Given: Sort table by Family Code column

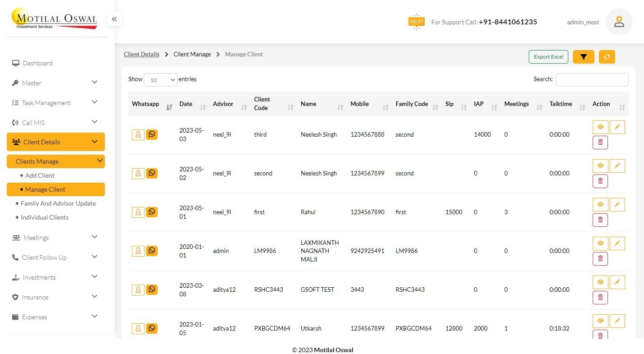Looking at the screenshot, I should coord(417,104).
